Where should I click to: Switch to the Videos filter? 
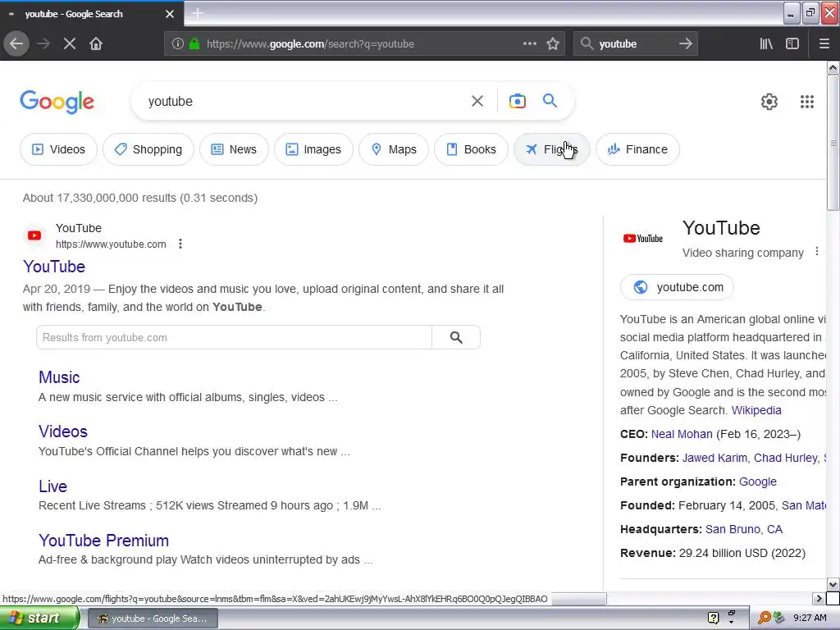(x=58, y=149)
